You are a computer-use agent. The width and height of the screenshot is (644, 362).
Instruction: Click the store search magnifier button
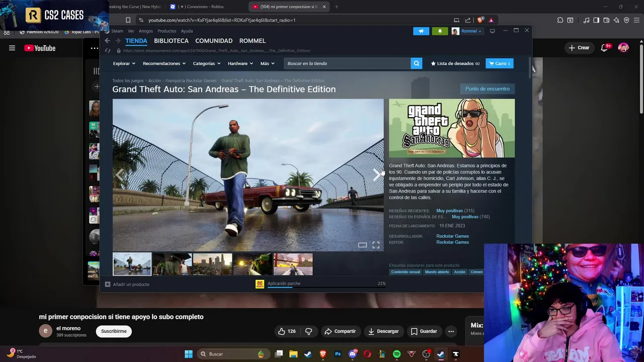pos(416,63)
